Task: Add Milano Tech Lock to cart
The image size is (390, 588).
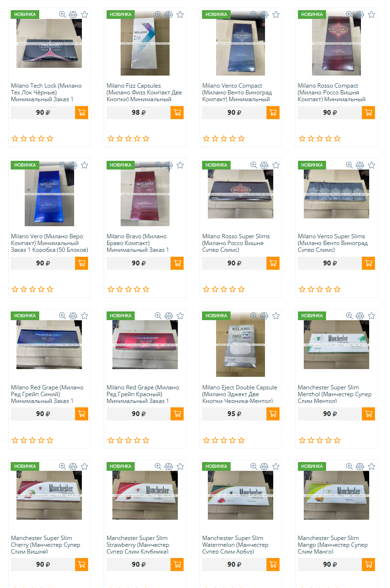Action: point(82,112)
